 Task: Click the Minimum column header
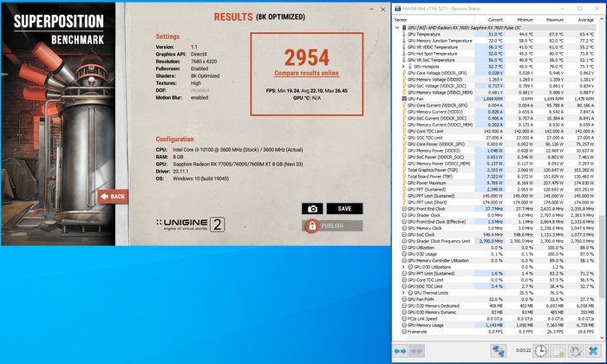[519, 20]
